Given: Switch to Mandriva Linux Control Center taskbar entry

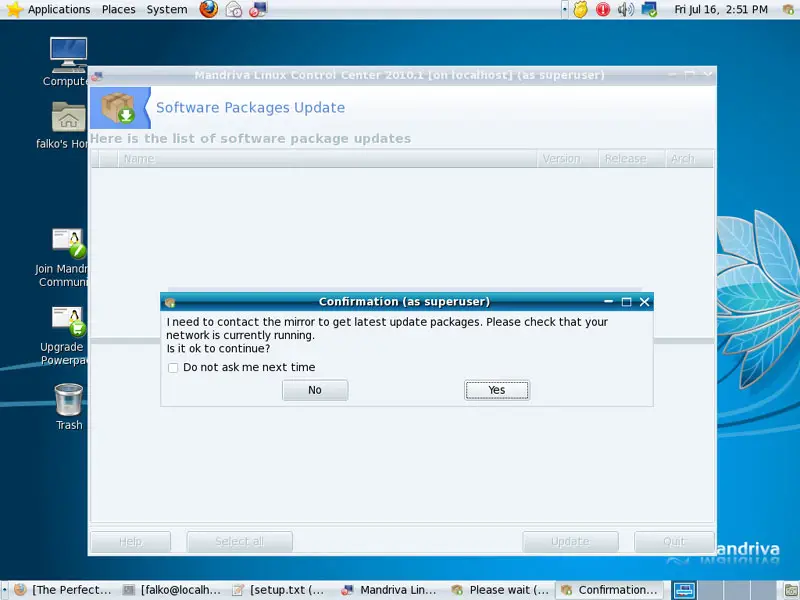Looking at the screenshot, I should (389, 590).
